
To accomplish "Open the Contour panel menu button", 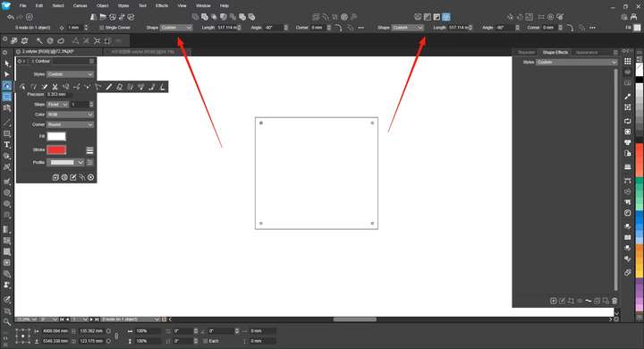I will pos(91,61).
